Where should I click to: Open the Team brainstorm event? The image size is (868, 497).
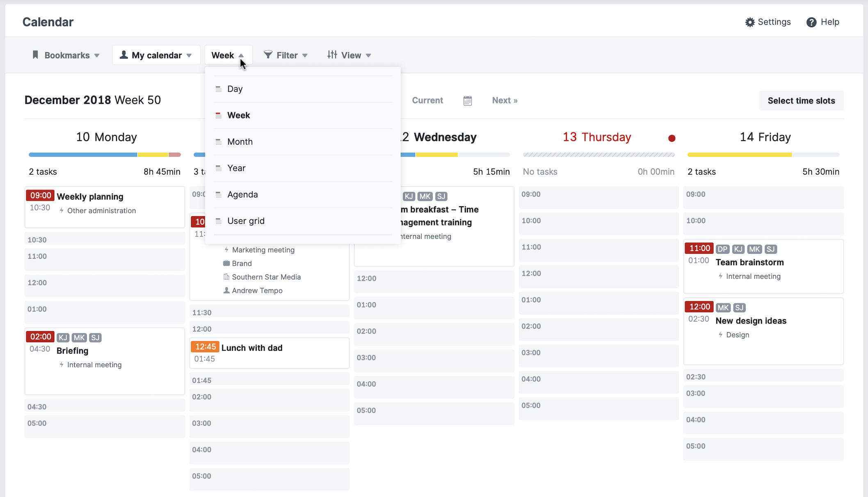(x=763, y=266)
